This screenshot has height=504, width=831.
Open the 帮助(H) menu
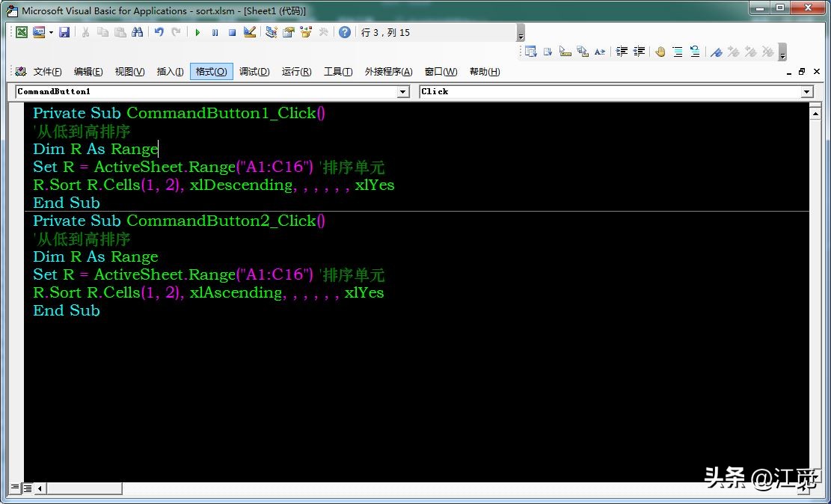click(x=485, y=72)
